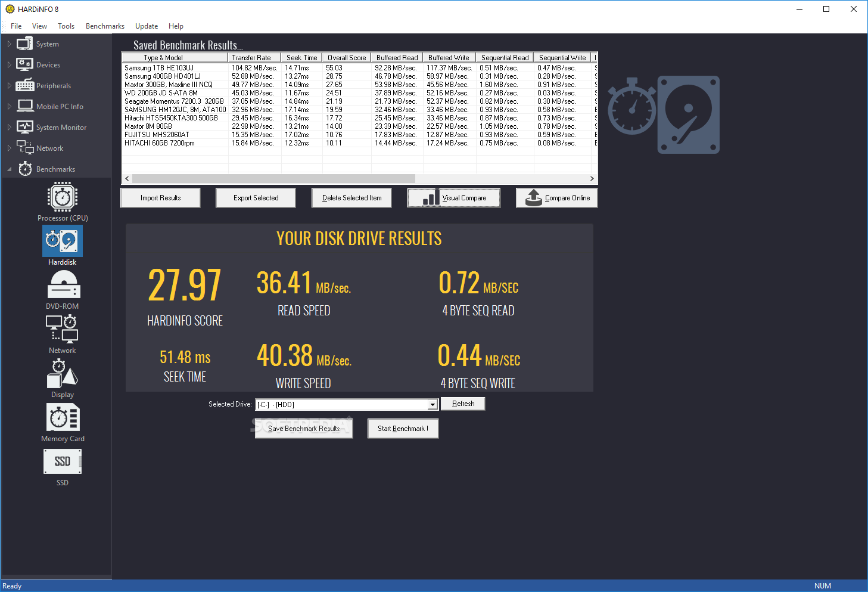Expand the Peripherals tree node
Screen dimensions: 868x592
(9, 85)
